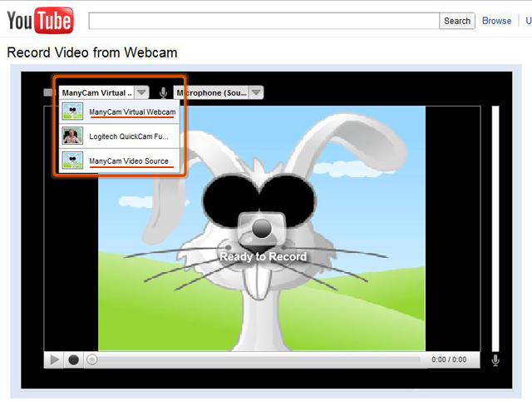
Task: Click the YouTube logo
Action: [40, 21]
